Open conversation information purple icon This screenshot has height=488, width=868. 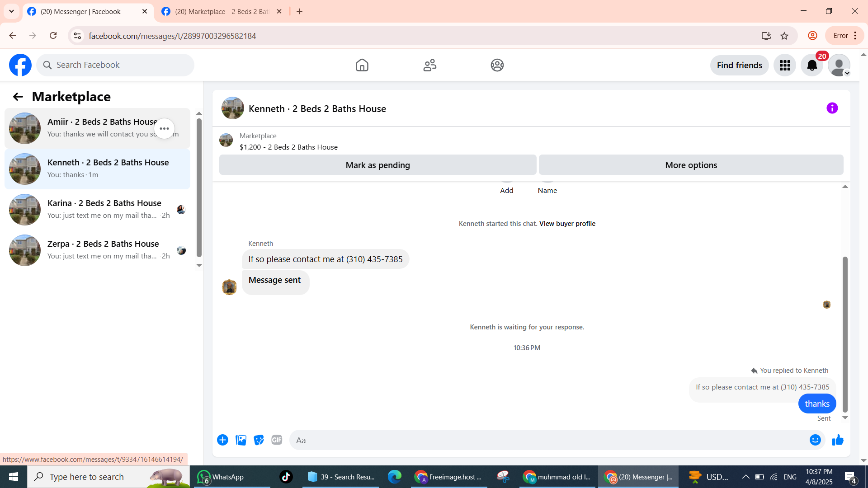coord(832,108)
